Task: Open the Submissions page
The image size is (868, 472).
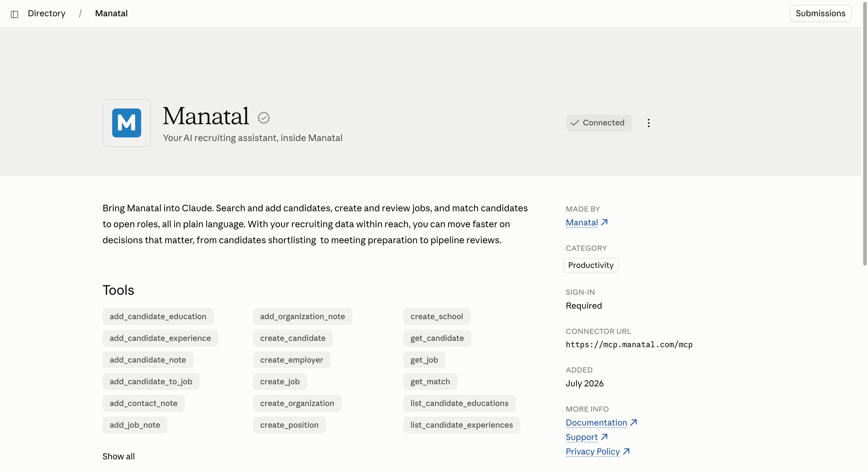Action: 820,14
